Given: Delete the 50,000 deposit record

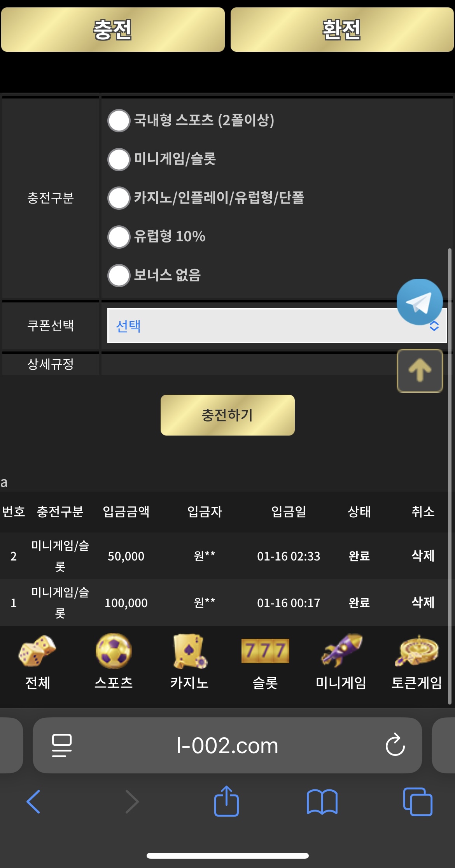Looking at the screenshot, I should click(423, 555).
